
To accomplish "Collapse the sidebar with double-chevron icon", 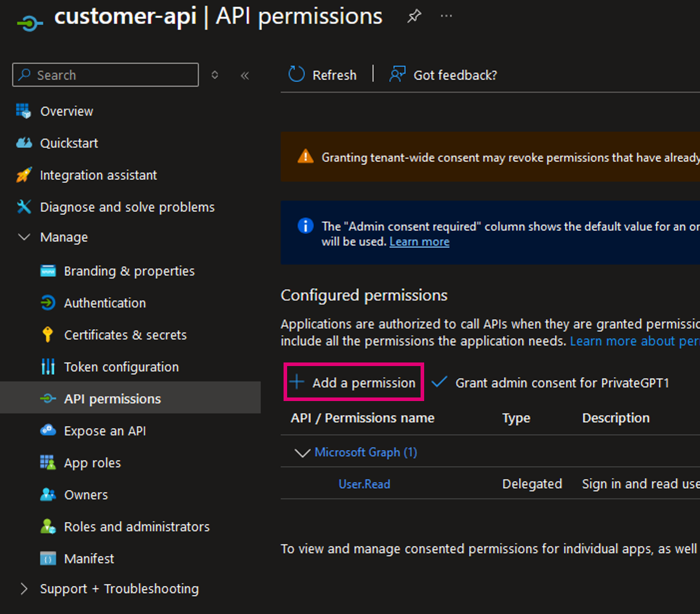I will (244, 75).
